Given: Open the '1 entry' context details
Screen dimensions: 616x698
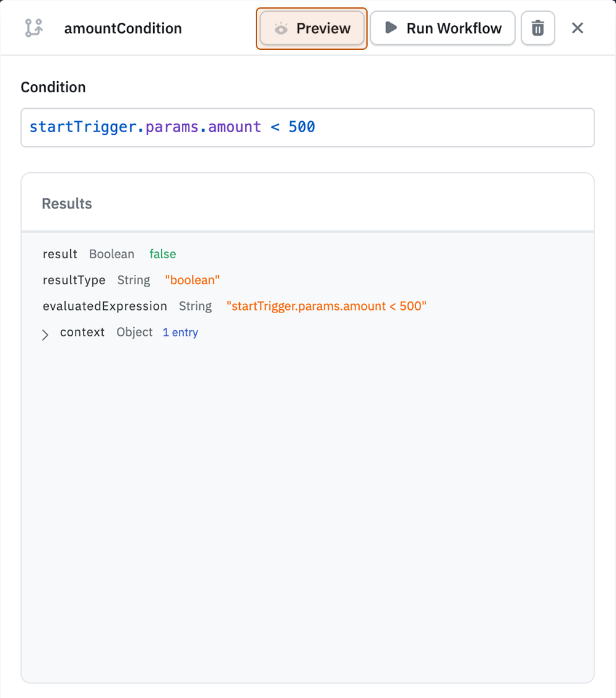Looking at the screenshot, I should click(x=180, y=333).
